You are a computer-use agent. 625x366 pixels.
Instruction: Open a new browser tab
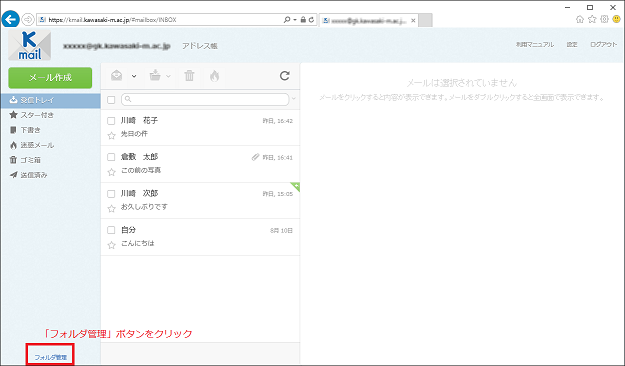tap(425, 20)
